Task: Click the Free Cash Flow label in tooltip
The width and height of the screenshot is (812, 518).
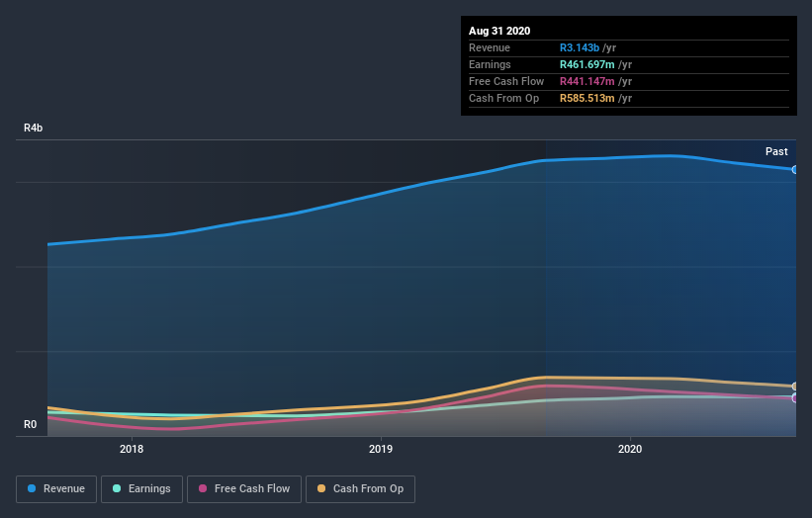Action: (x=506, y=81)
